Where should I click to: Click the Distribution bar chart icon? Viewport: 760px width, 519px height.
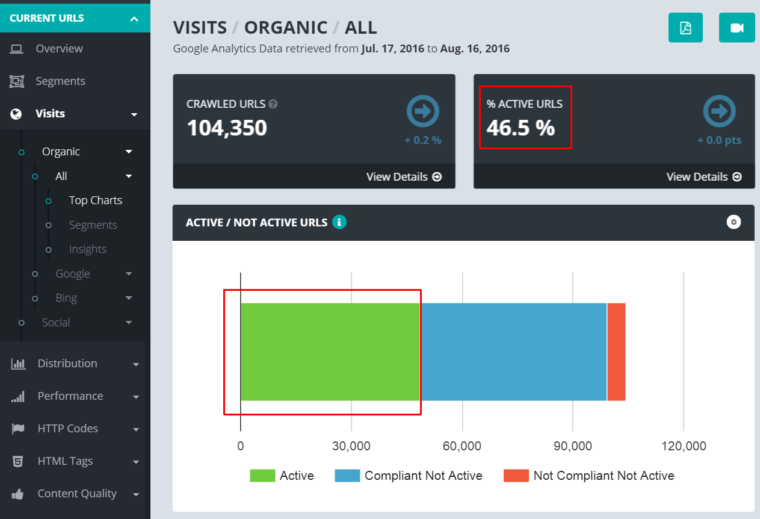click(x=18, y=363)
